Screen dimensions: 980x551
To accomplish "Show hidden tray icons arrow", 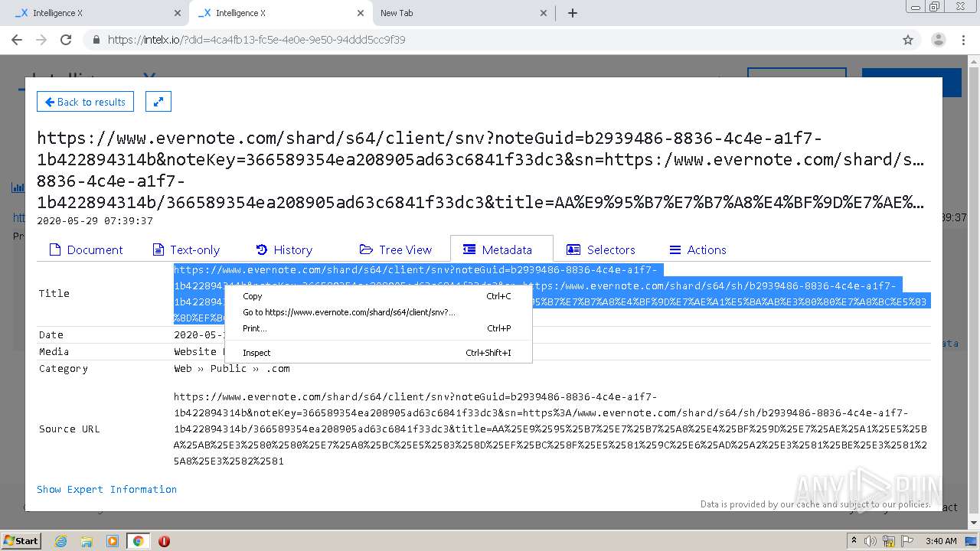I will [854, 540].
